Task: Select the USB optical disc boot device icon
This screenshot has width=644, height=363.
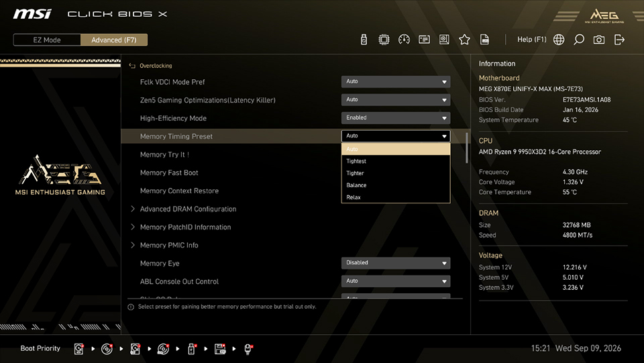Action: pos(163,349)
